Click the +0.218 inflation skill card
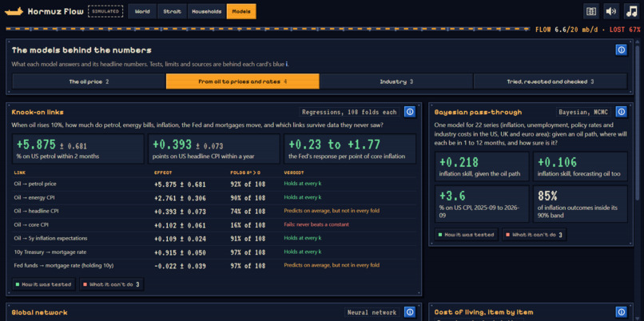Image resolution: width=644 pixels, height=321 pixels. [482, 166]
